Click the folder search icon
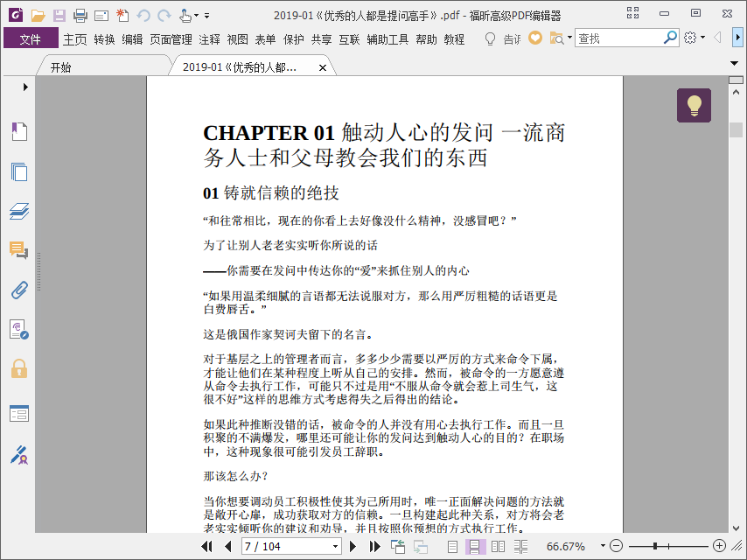 [556, 38]
